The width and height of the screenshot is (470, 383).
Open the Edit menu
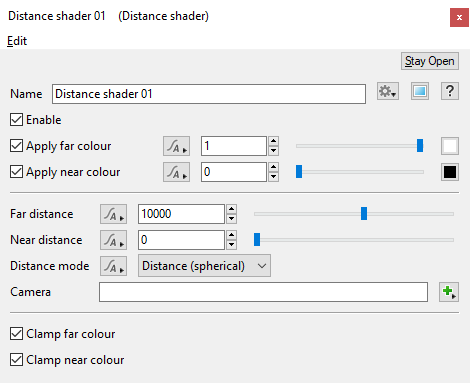(17, 41)
